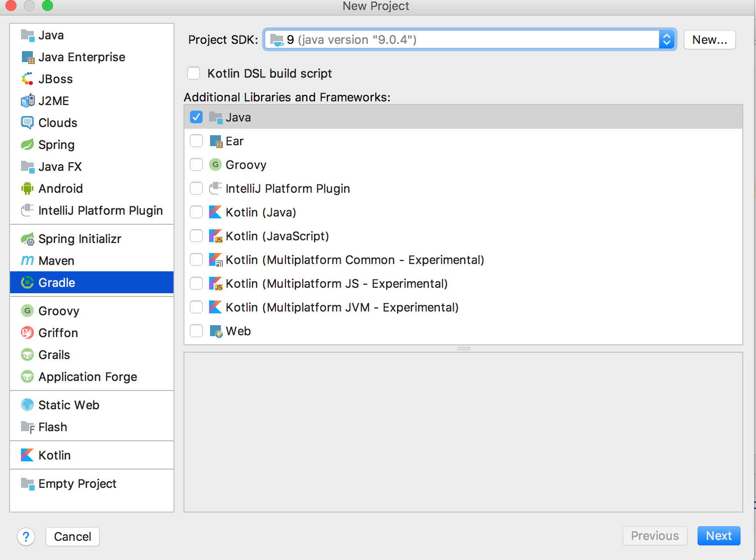Select Empty Project type

(92, 484)
